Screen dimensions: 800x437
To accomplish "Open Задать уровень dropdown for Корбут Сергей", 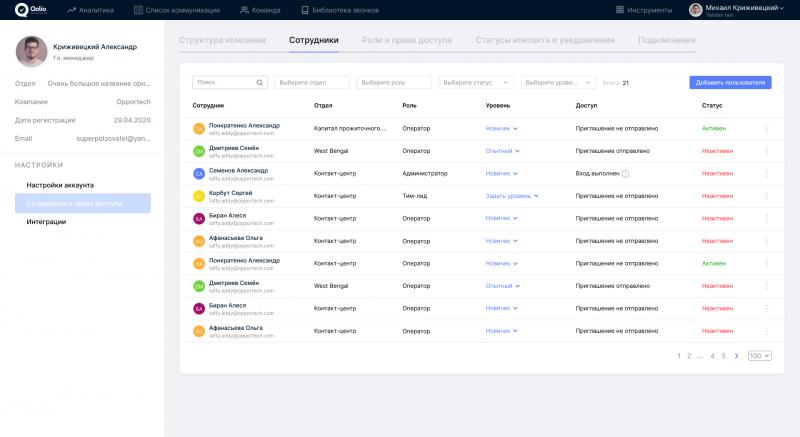I will click(x=512, y=196).
